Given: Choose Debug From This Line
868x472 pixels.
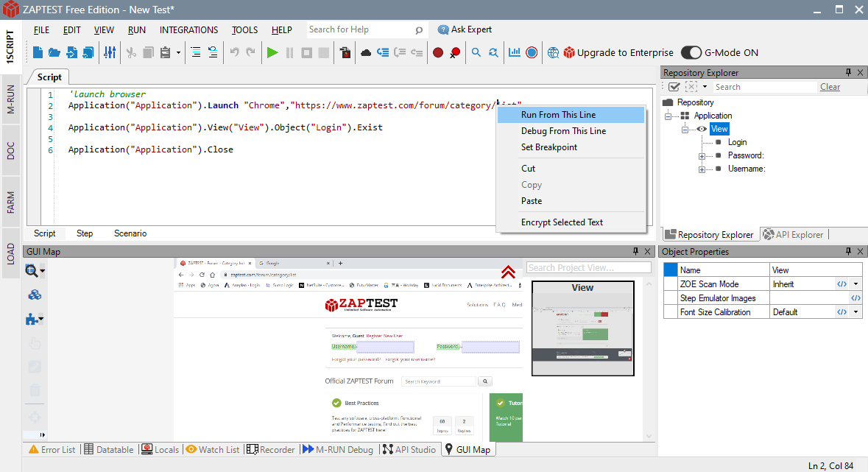Looking at the screenshot, I should (x=571, y=131).
